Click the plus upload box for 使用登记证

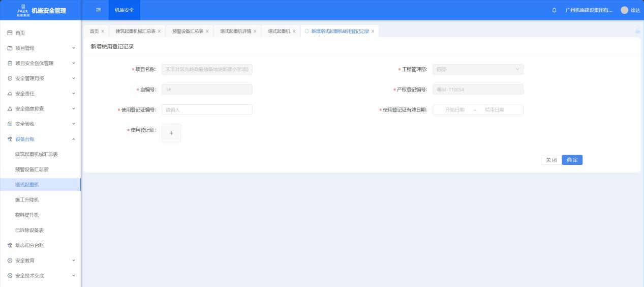(x=171, y=133)
